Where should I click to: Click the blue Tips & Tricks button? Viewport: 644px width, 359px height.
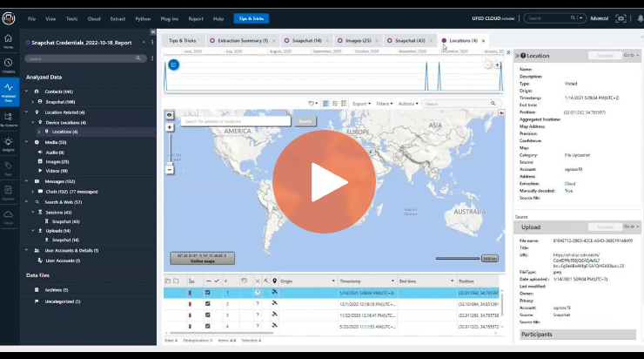click(252, 18)
